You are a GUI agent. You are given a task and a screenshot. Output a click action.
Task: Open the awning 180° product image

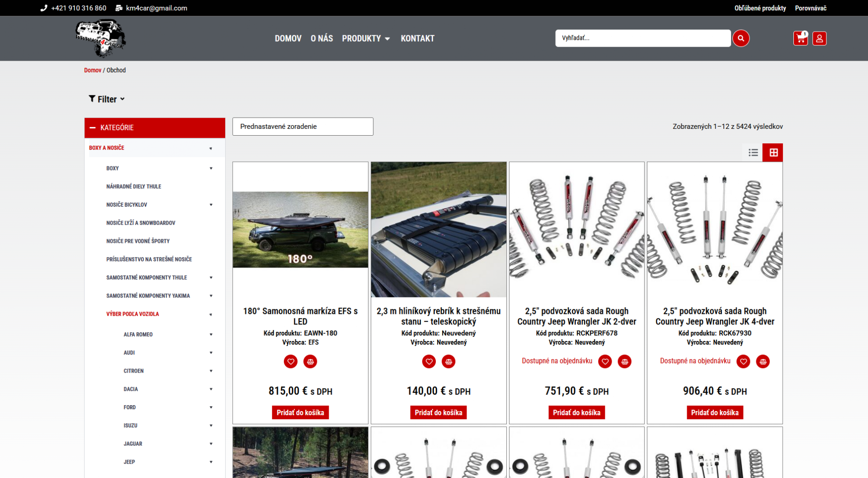pyautogui.click(x=300, y=230)
